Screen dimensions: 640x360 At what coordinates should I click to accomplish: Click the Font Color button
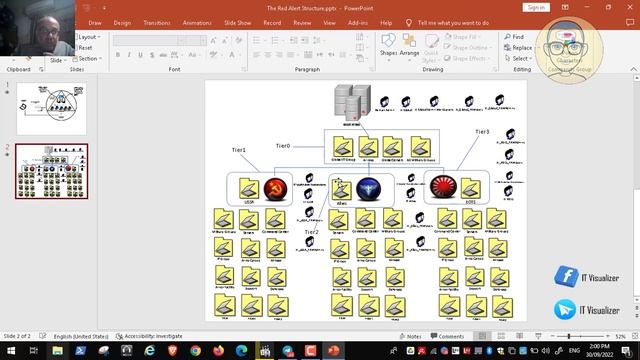233,55
